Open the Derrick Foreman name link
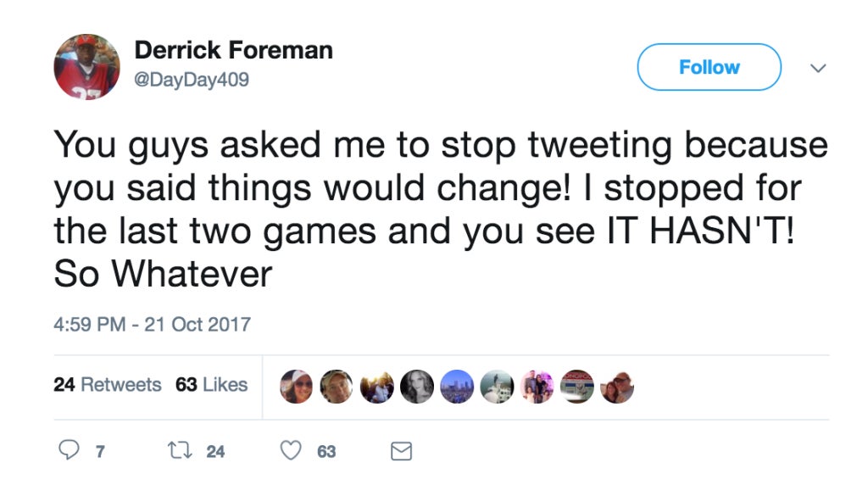Image resolution: width=868 pixels, height=496 pixels. [x=234, y=50]
